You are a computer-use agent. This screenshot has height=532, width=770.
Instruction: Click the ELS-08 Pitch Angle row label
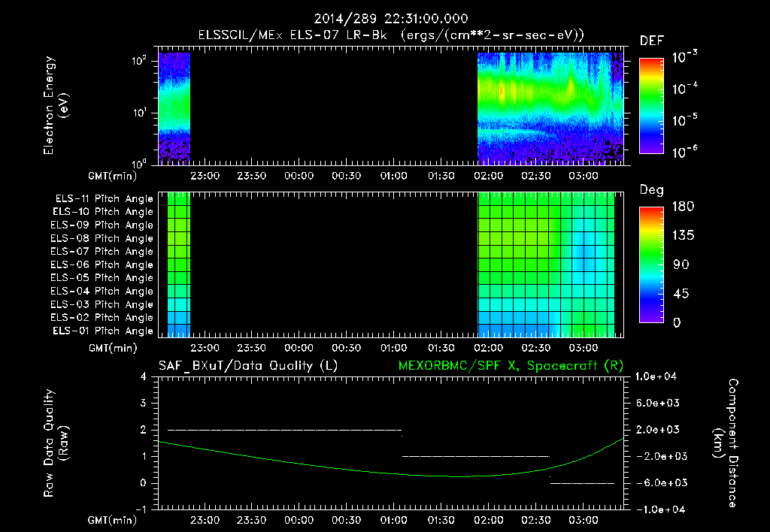[102, 238]
